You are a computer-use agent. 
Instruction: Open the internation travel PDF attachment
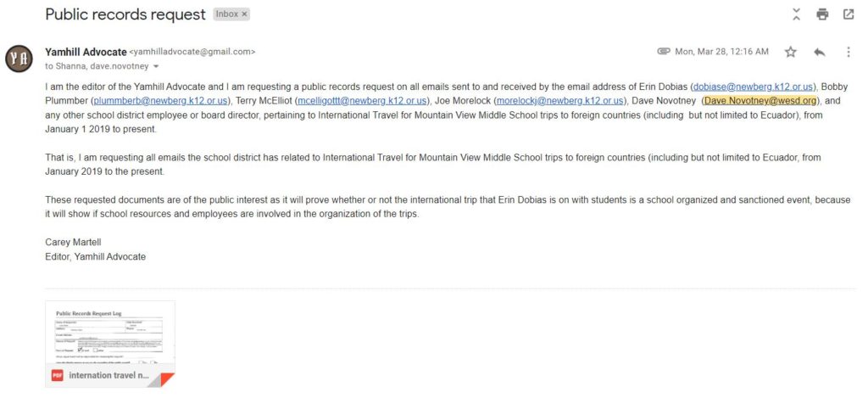(110, 344)
